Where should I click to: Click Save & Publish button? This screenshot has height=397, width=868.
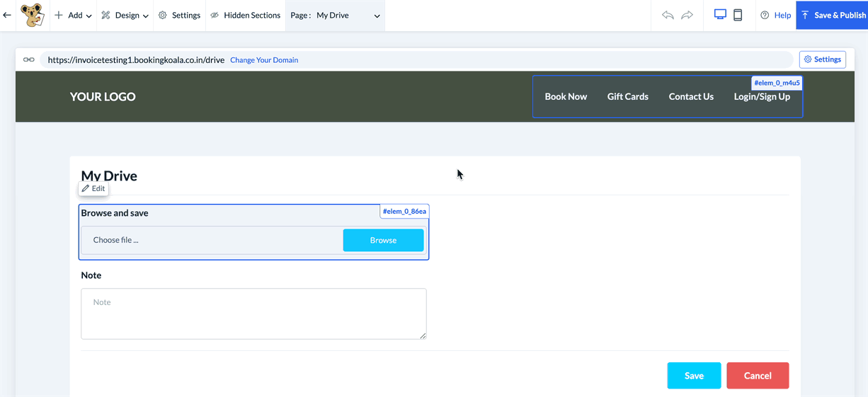[832, 15]
